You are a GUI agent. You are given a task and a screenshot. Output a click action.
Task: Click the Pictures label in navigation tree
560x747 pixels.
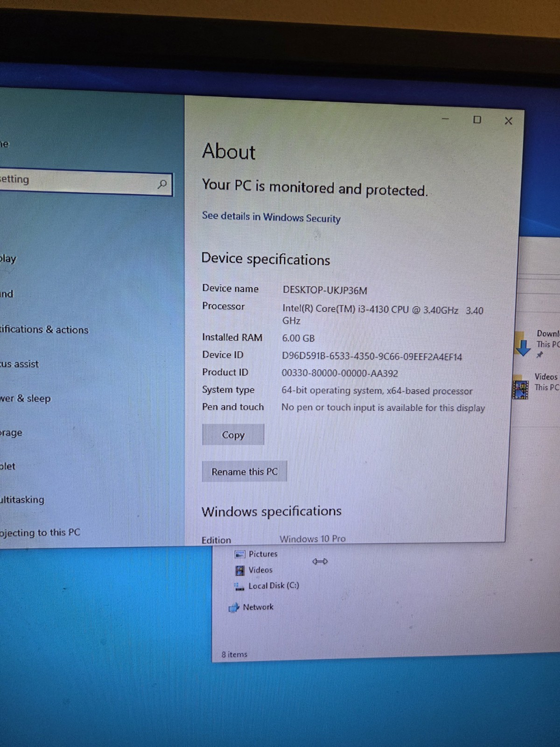click(263, 554)
